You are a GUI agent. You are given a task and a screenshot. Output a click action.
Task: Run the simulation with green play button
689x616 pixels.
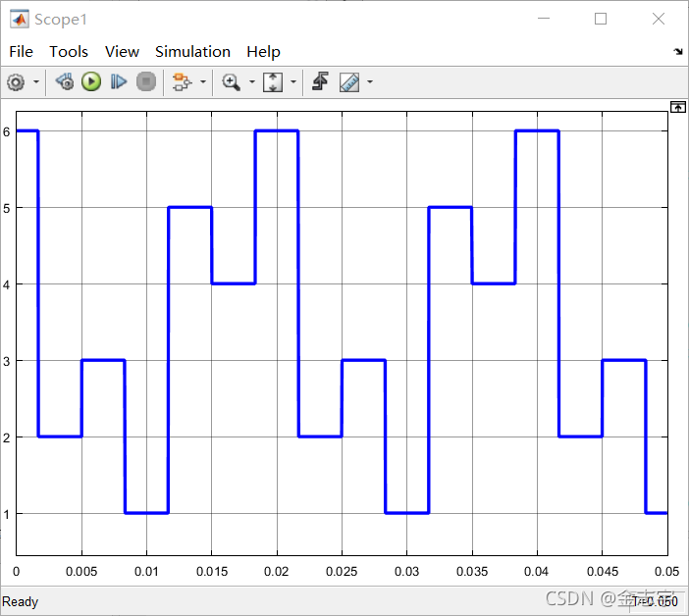[91, 82]
